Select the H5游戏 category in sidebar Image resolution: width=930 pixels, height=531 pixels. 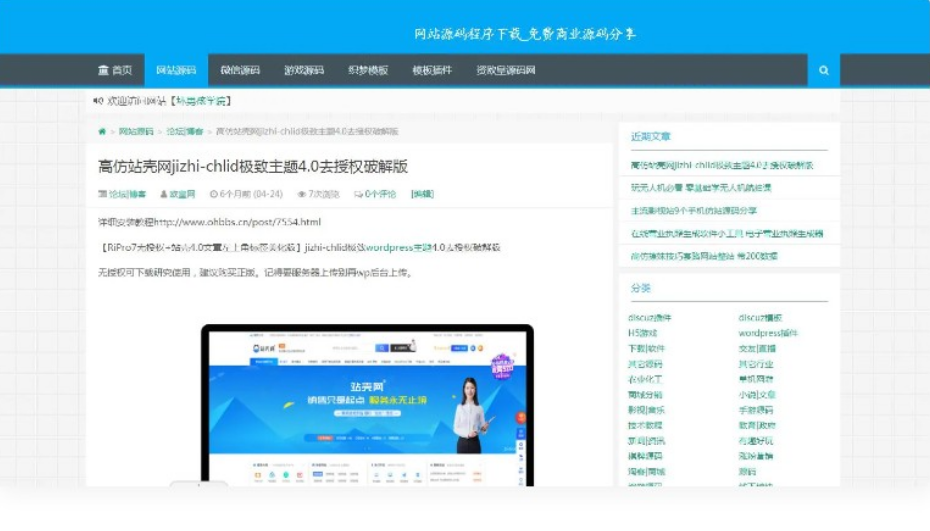pos(643,333)
